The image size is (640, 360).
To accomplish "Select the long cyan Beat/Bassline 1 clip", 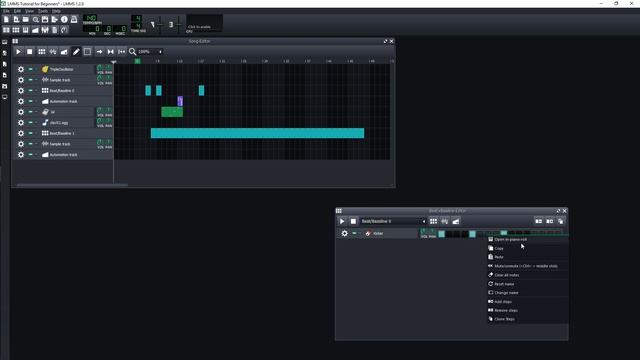I will (257, 133).
